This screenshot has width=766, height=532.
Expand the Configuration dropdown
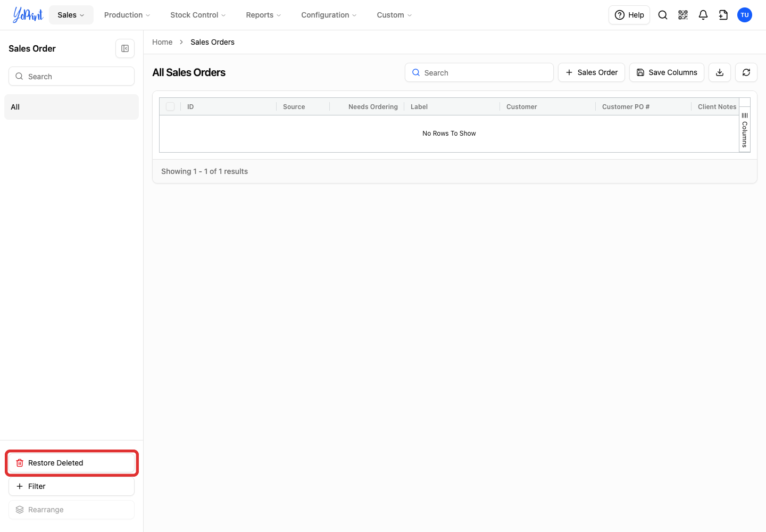click(x=329, y=15)
